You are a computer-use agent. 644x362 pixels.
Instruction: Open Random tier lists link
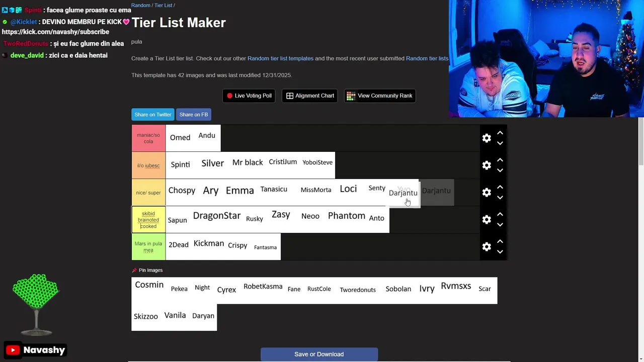point(427,58)
